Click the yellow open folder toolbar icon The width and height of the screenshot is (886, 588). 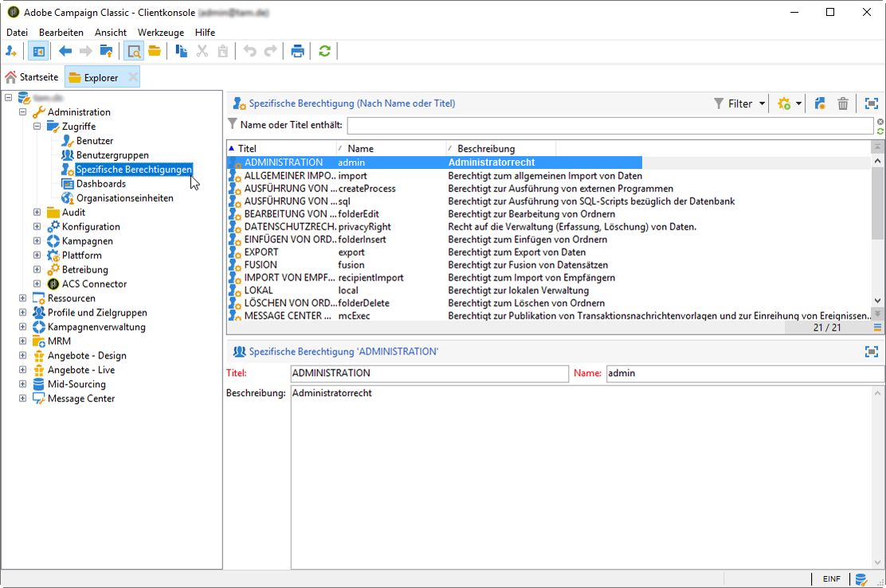(155, 52)
